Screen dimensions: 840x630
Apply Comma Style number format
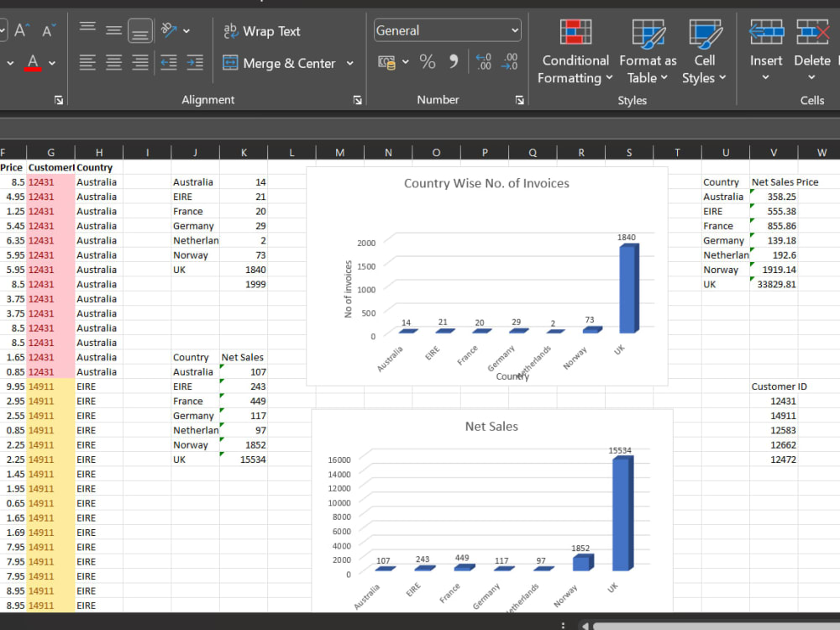[453, 61]
